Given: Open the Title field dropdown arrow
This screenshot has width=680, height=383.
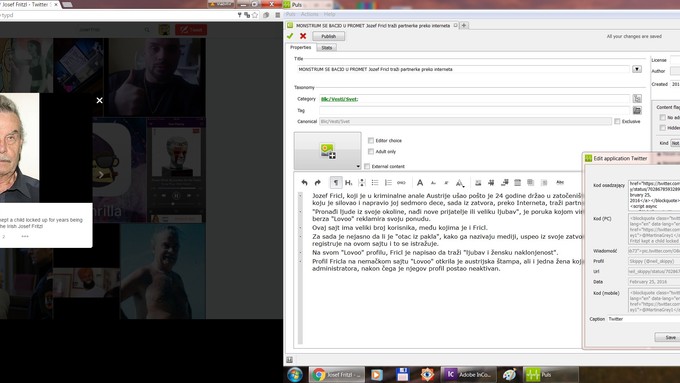Looking at the screenshot, I should click(x=637, y=69).
